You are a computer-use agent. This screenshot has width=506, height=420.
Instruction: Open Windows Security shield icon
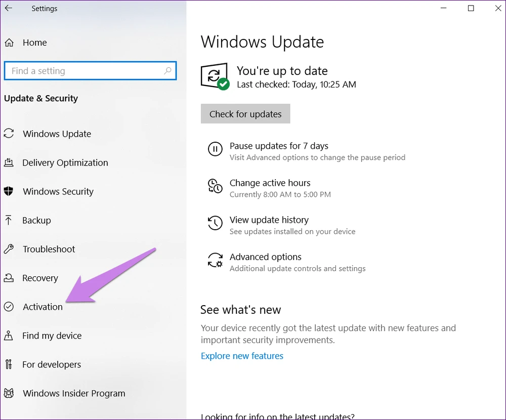(x=9, y=191)
